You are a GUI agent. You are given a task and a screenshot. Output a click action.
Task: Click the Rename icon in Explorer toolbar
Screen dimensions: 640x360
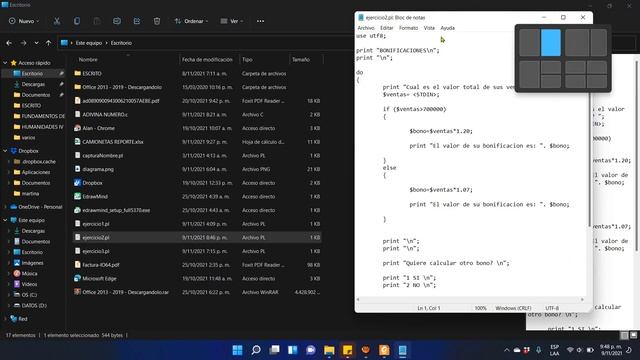click(x=117, y=21)
